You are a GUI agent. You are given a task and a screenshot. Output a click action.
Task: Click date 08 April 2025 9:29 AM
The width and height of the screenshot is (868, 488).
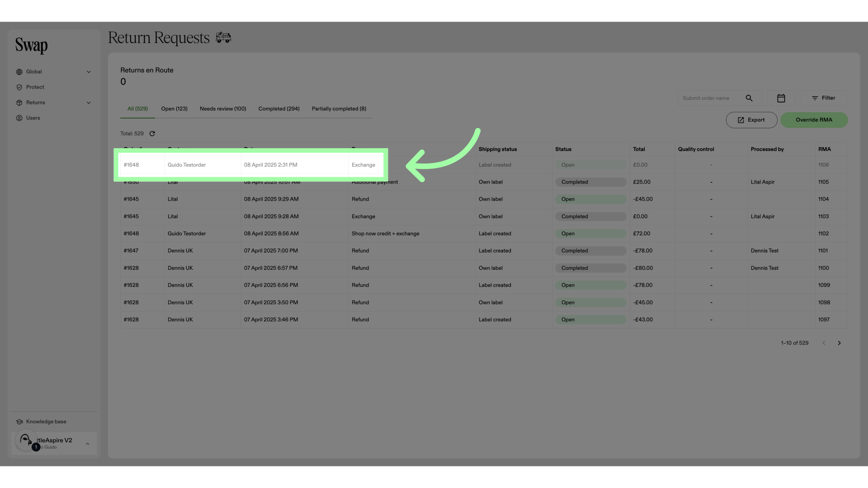point(271,199)
